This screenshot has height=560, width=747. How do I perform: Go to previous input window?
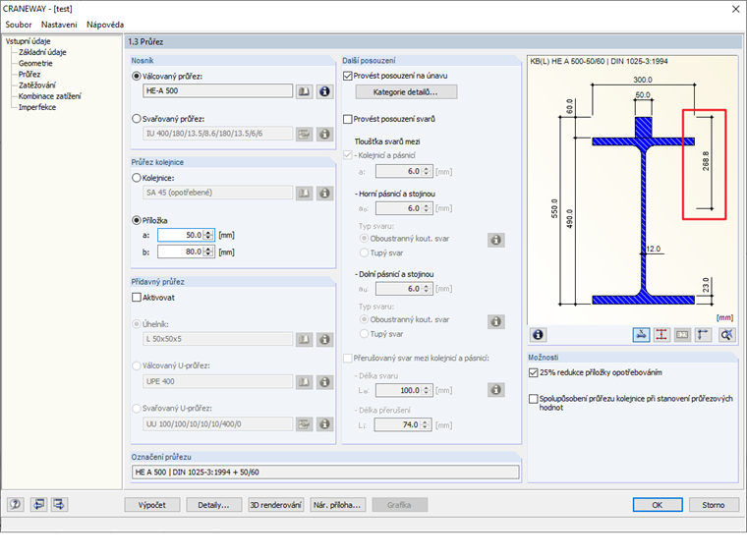coord(38,504)
